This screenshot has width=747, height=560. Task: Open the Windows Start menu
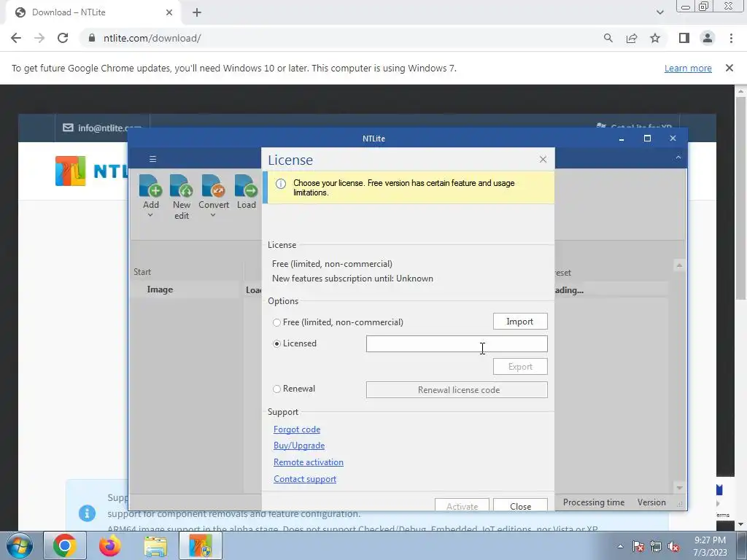tap(20, 545)
